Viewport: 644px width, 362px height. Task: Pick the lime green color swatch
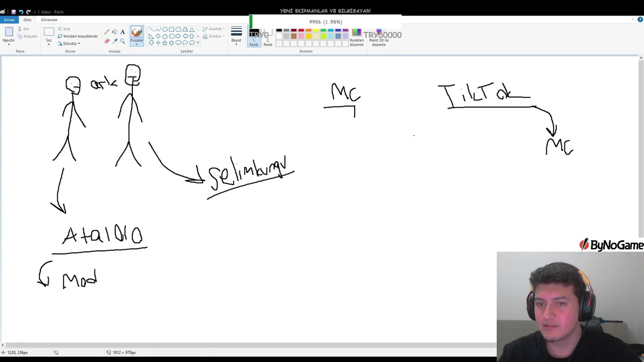click(x=324, y=37)
